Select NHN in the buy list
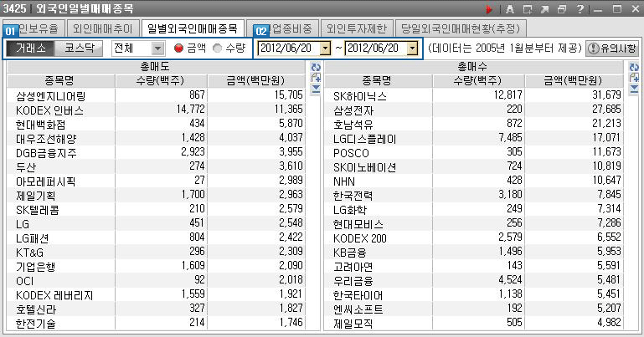644x337 pixels. [343, 181]
